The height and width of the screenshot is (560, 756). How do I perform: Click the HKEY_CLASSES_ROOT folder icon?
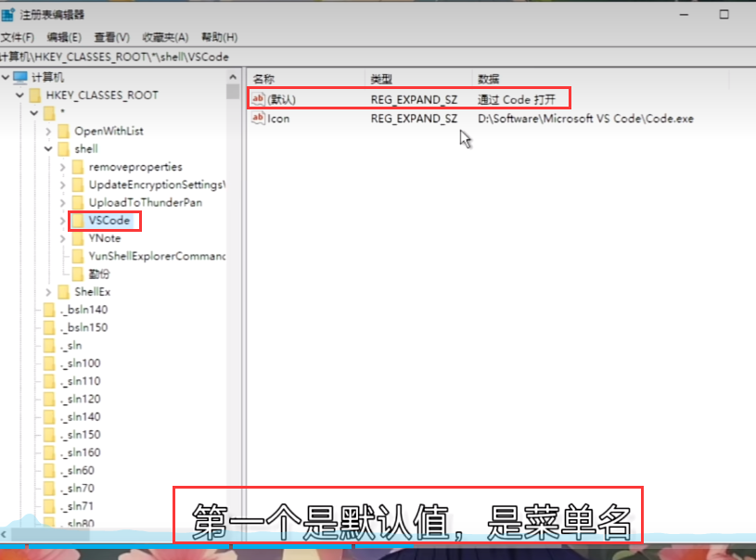click(35, 95)
